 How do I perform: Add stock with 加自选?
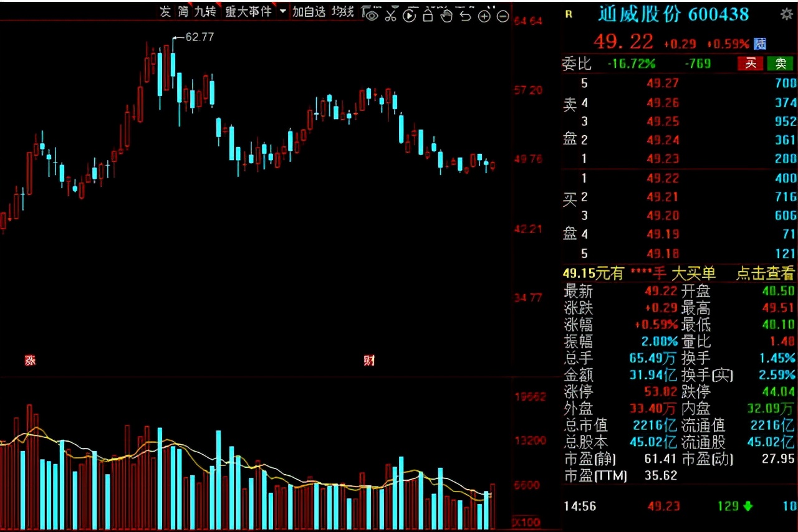click(309, 11)
